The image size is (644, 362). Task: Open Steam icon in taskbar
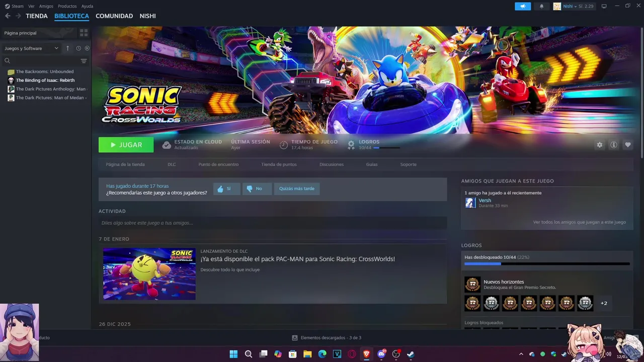[x=411, y=354]
